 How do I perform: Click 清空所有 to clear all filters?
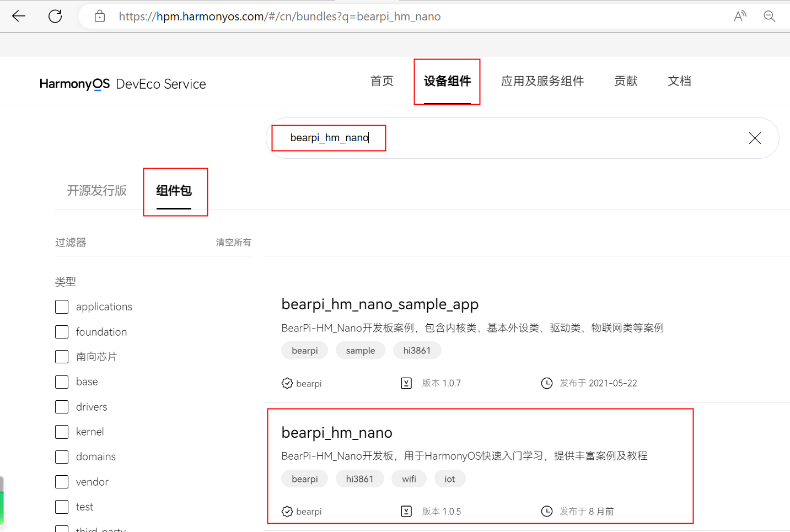click(233, 243)
